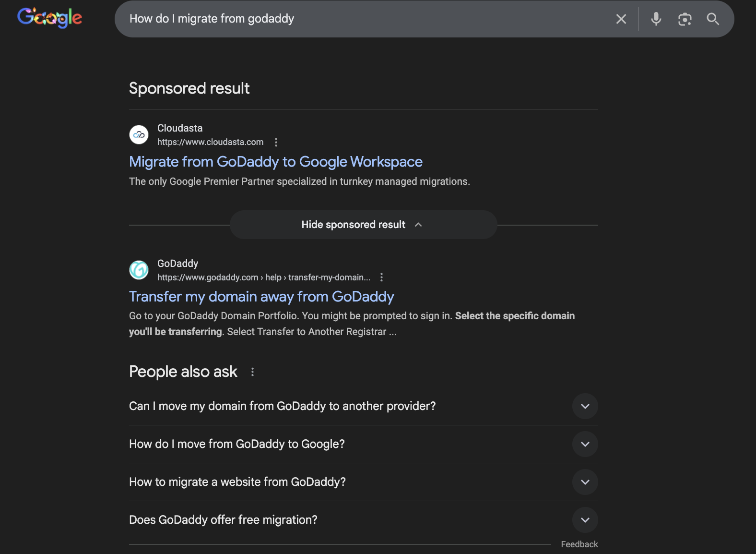The image size is (756, 554).
Task: Open the Feedback link
Action: tap(579, 544)
